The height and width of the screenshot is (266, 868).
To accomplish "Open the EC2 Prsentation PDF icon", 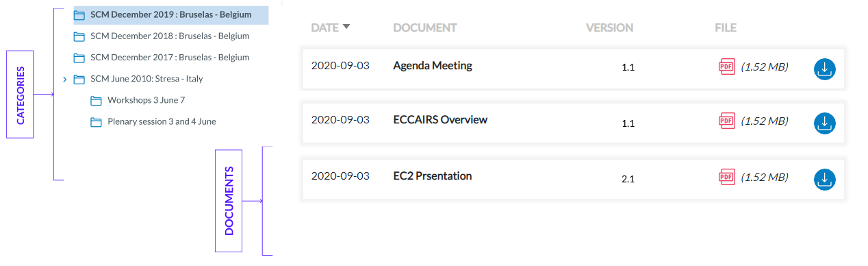I will 726,177.
